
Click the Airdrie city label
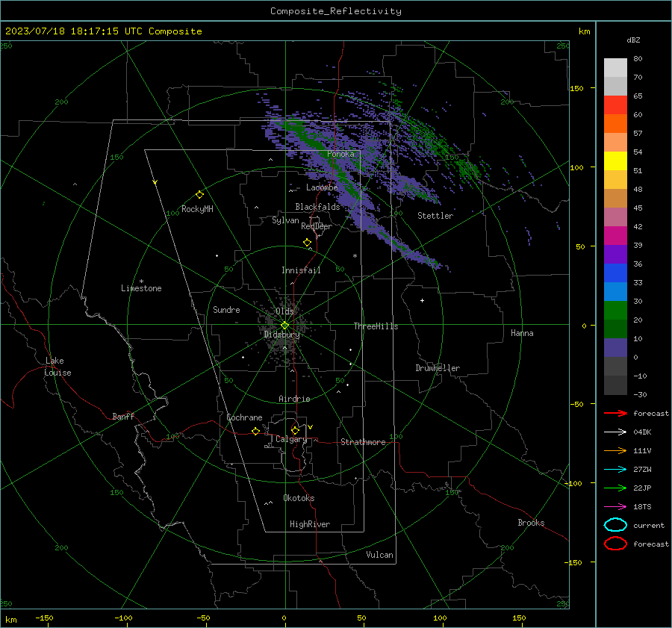point(294,399)
